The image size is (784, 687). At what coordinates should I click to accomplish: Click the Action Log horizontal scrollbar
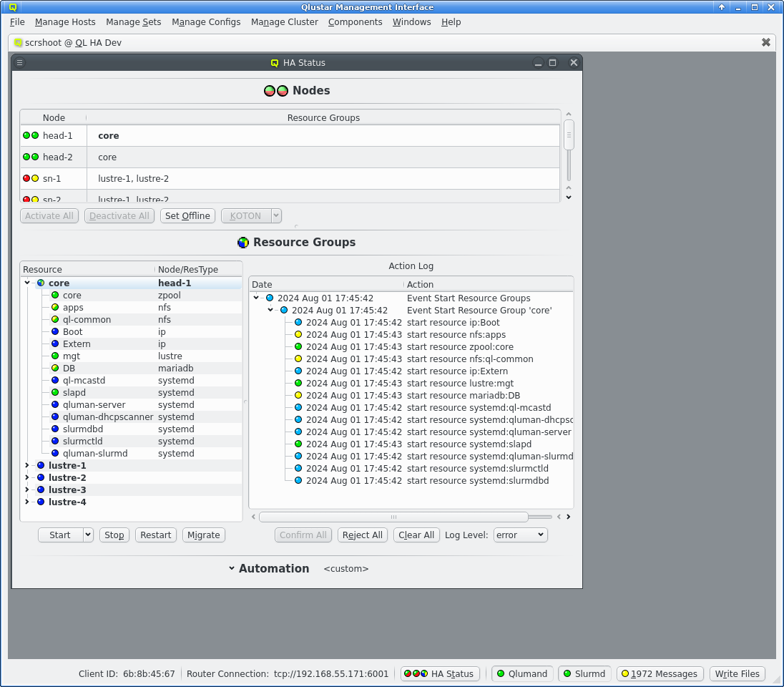(x=393, y=517)
